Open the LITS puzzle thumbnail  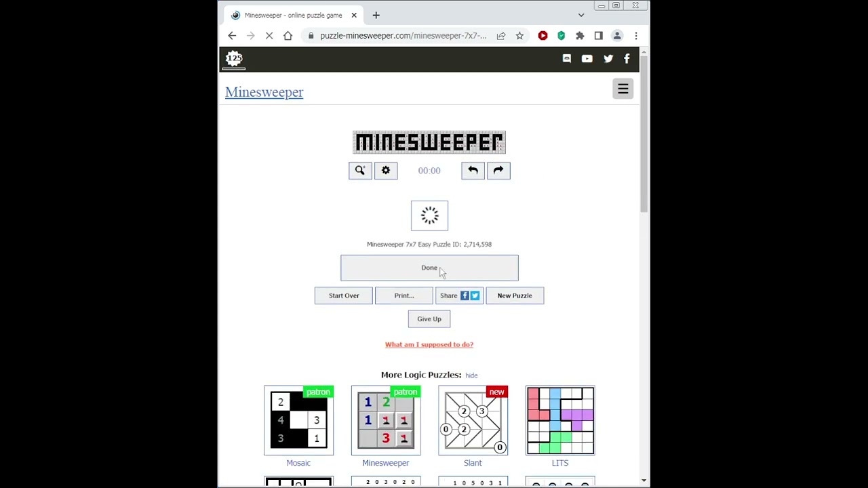[x=560, y=420]
